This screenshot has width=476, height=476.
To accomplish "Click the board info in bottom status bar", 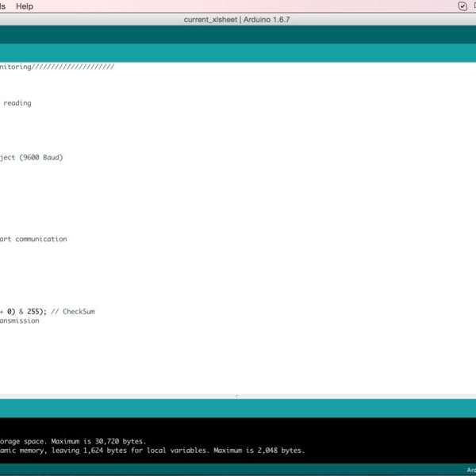I will pyautogui.click(x=470, y=470).
